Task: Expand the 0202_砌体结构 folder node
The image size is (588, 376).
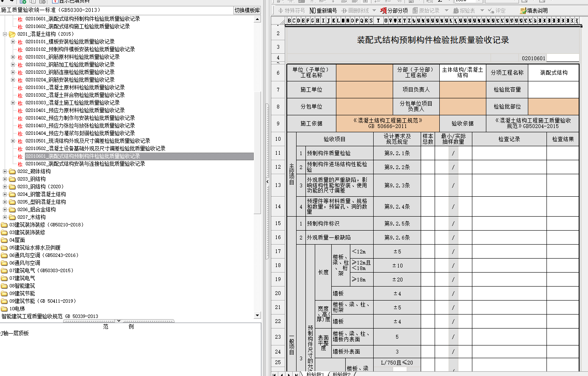Action: click(5, 171)
